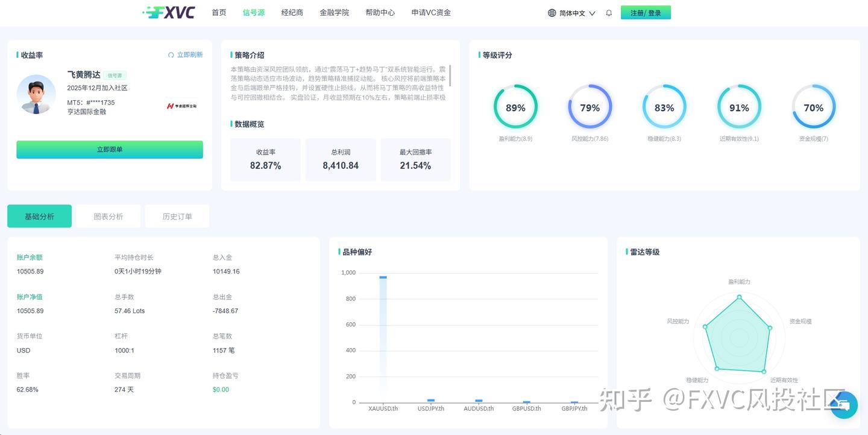The width and height of the screenshot is (868, 435).
Task: Go to 金融学院 from the navigation
Action: click(335, 12)
